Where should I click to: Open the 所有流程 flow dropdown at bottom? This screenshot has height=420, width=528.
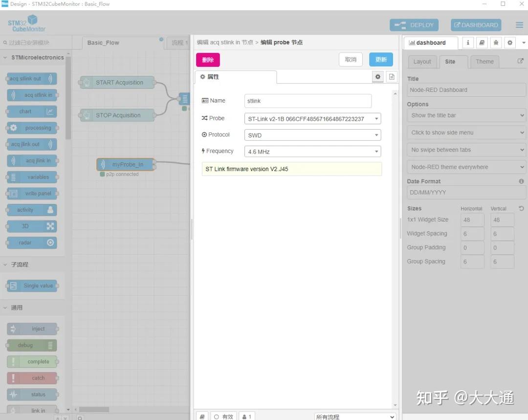tap(355, 416)
